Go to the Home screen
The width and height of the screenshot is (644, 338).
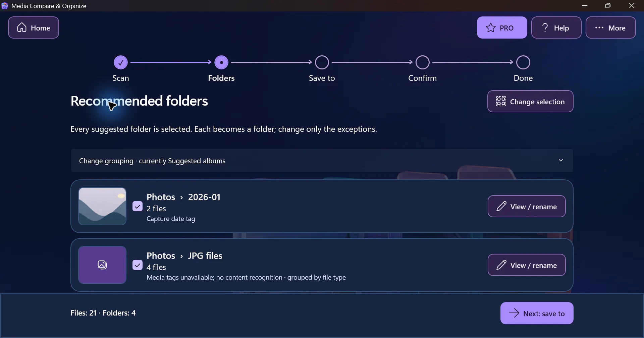click(x=34, y=27)
